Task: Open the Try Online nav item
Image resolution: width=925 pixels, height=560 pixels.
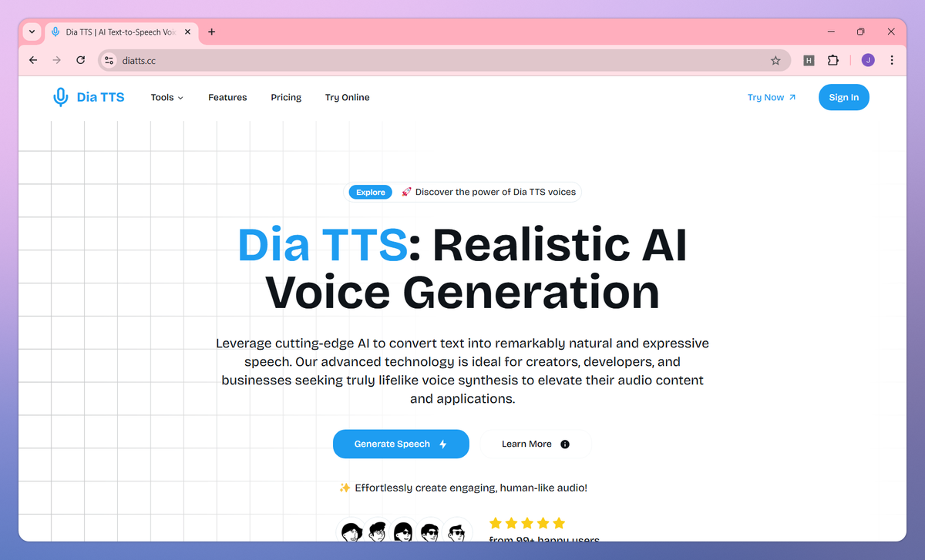Action: [347, 97]
